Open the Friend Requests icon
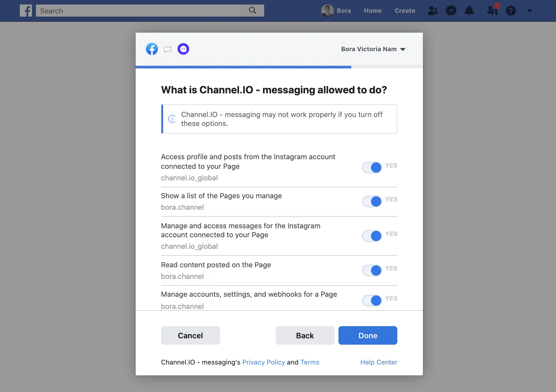The image size is (556, 392). pyautogui.click(x=433, y=11)
